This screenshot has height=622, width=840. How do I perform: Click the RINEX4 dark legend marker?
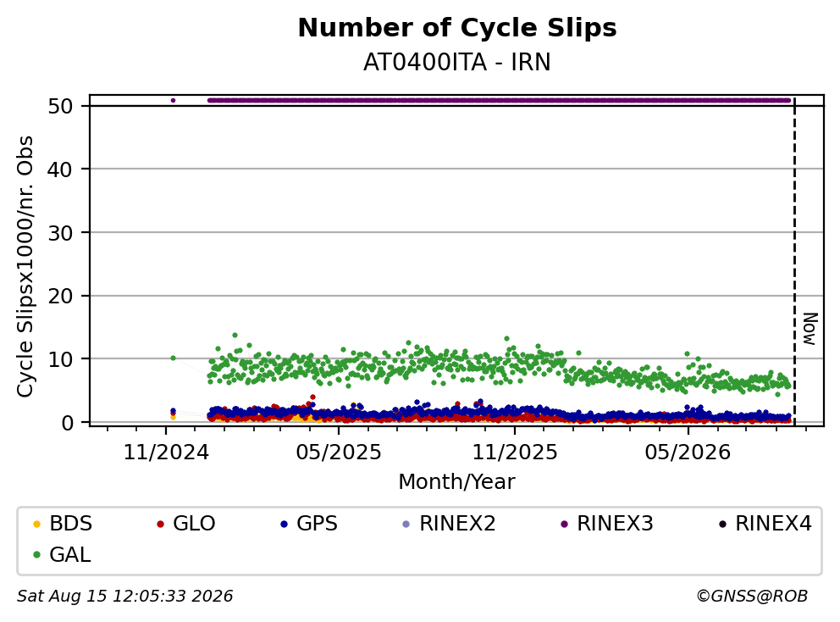coord(722,524)
